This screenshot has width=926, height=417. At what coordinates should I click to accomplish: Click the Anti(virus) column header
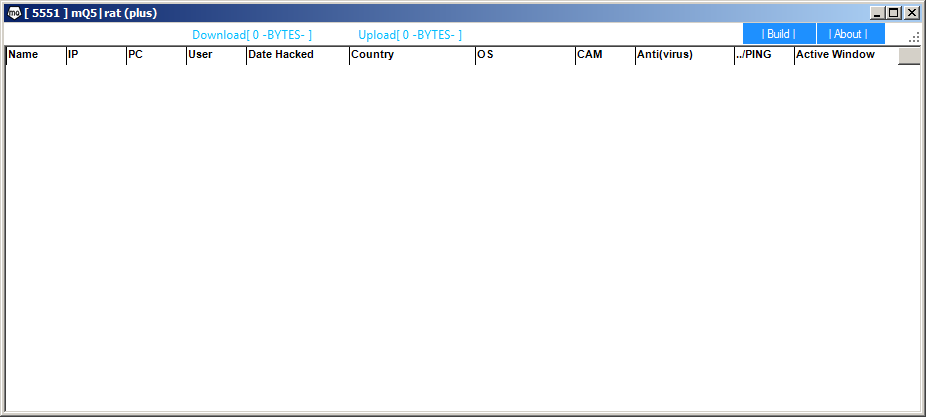(x=683, y=55)
